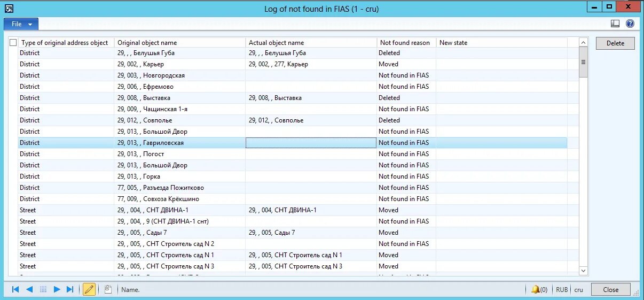This screenshot has height=300, width=644.
Task: Go to first record navigation icon
Action: pyautogui.click(x=15, y=289)
